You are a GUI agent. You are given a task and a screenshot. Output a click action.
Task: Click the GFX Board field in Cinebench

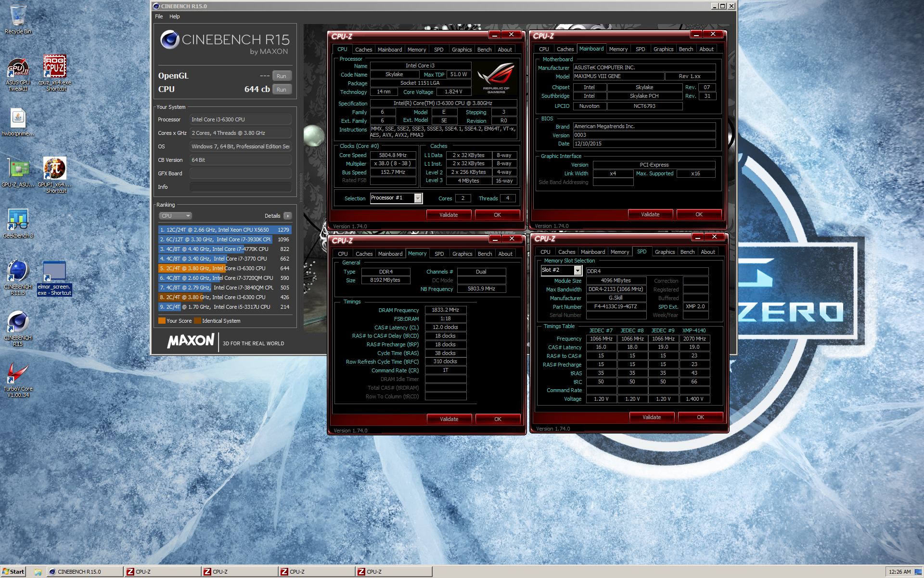pos(240,173)
